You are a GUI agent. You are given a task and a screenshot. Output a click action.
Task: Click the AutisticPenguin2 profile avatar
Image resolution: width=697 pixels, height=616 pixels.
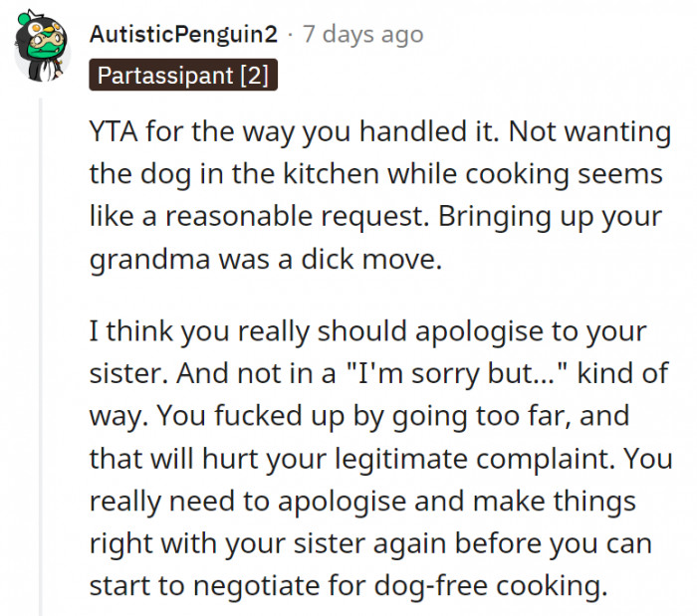pyautogui.click(x=40, y=53)
